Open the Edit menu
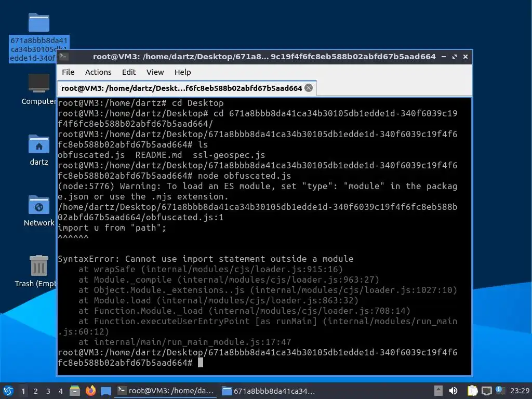Image resolution: width=532 pixels, height=399 pixels. [x=129, y=72]
